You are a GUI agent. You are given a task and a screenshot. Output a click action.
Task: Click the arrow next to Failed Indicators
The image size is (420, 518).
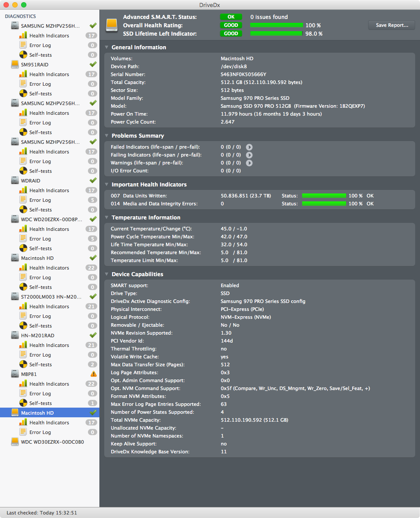[249, 147]
